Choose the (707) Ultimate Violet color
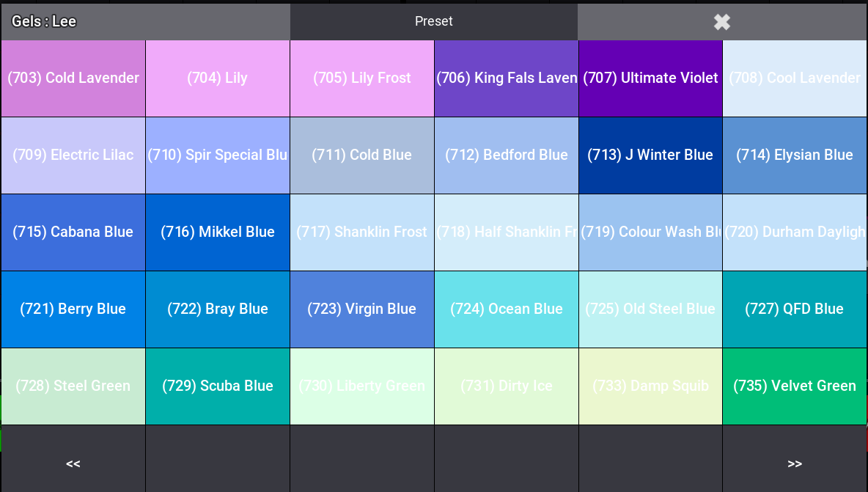The image size is (868, 492). coord(650,78)
